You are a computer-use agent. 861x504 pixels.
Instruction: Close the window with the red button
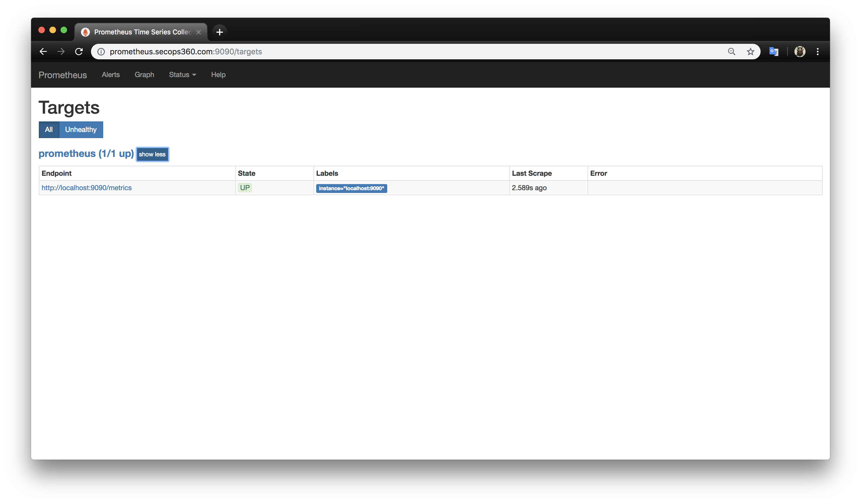[42, 30]
